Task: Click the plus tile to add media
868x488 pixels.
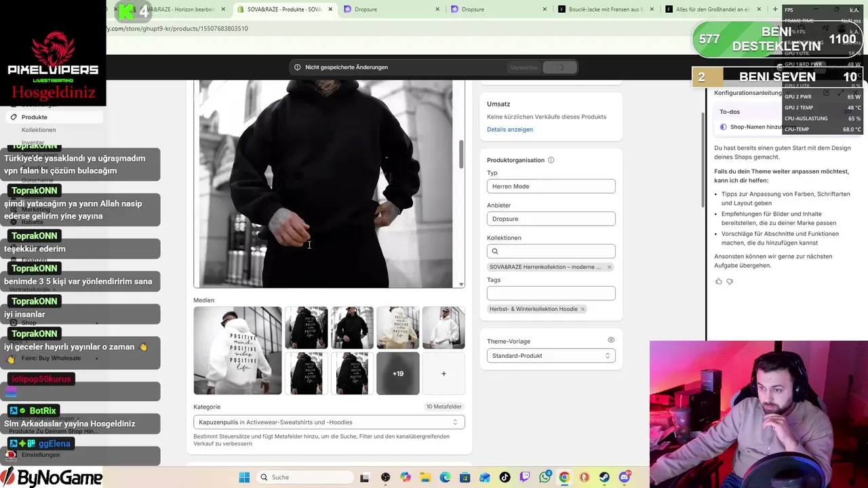Action: (443, 373)
